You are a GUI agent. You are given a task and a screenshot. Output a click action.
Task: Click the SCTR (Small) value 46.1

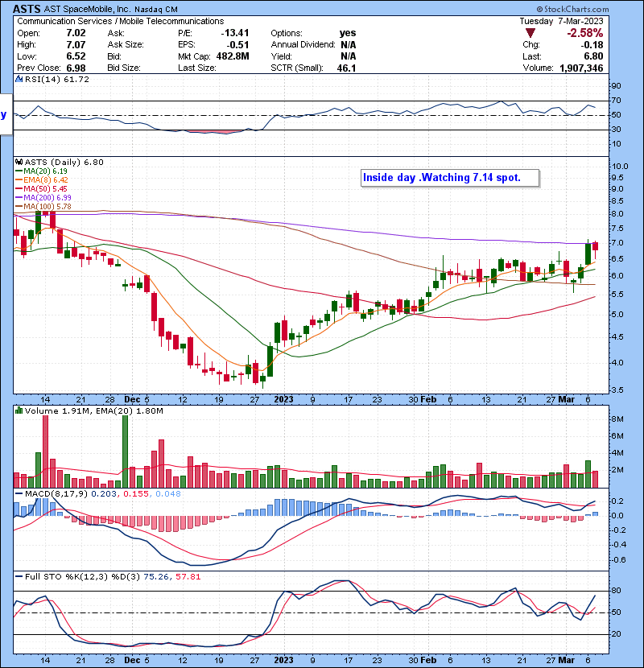(x=346, y=68)
